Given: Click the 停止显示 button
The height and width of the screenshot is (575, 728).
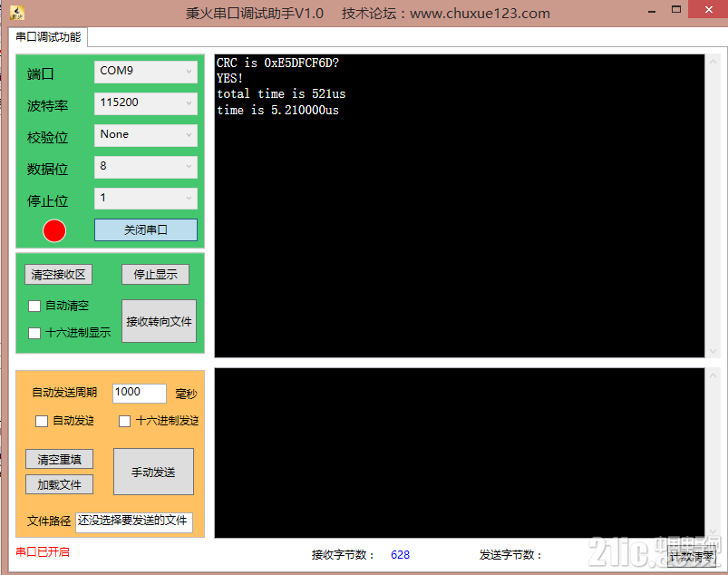Looking at the screenshot, I should click(x=156, y=275).
